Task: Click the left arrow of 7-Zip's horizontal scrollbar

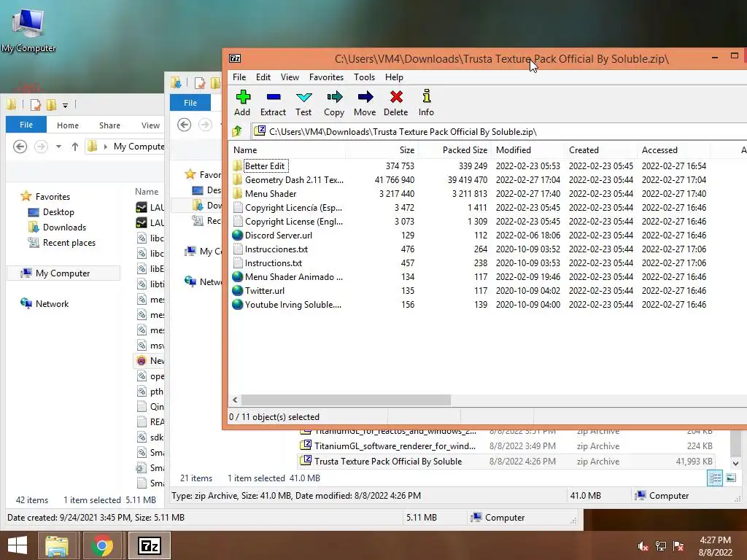Action: [x=235, y=400]
